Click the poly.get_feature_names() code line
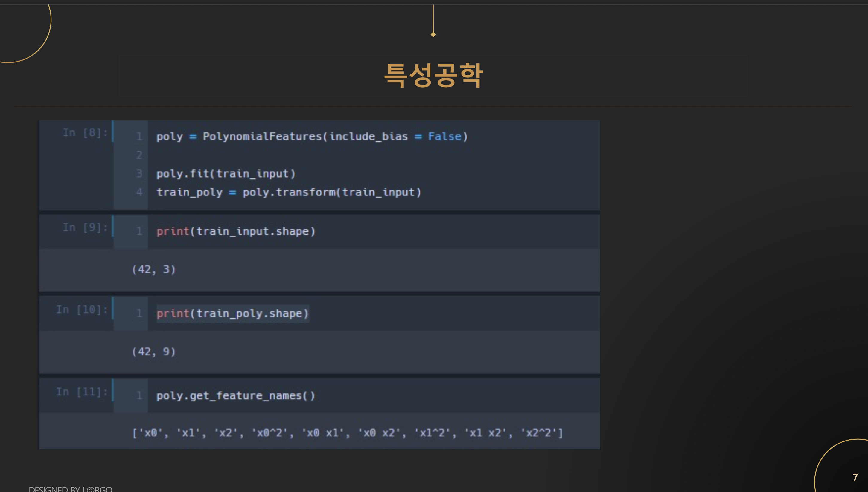This screenshot has width=868, height=492. [x=236, y=396]
